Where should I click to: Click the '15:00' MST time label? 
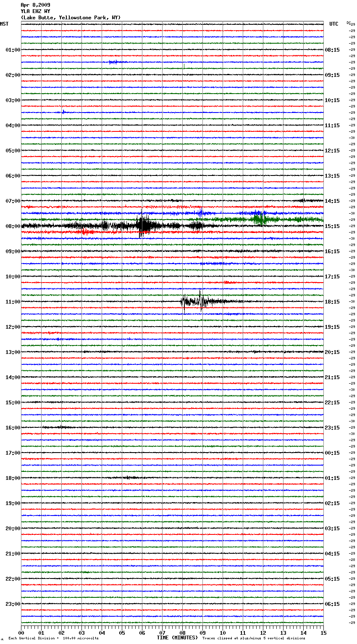click(13, 403)
